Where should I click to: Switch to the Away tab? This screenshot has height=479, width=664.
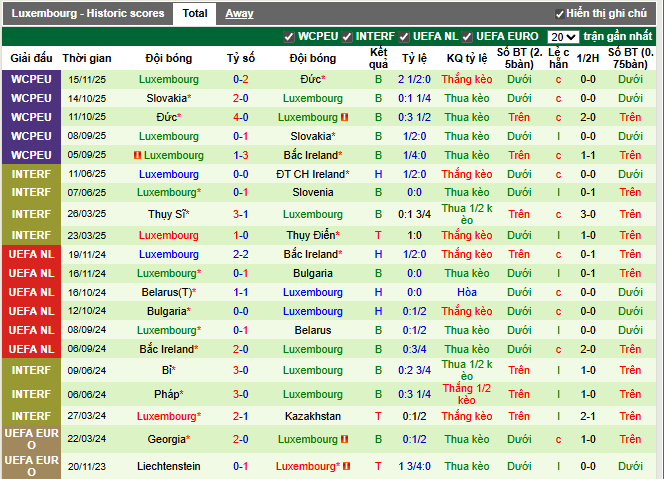point(239,14)
